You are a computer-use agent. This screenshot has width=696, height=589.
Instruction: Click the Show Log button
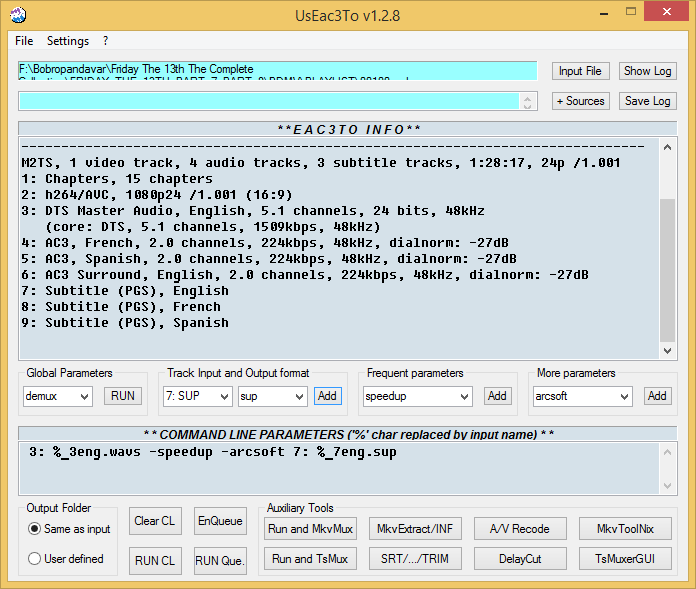[648, 71]
